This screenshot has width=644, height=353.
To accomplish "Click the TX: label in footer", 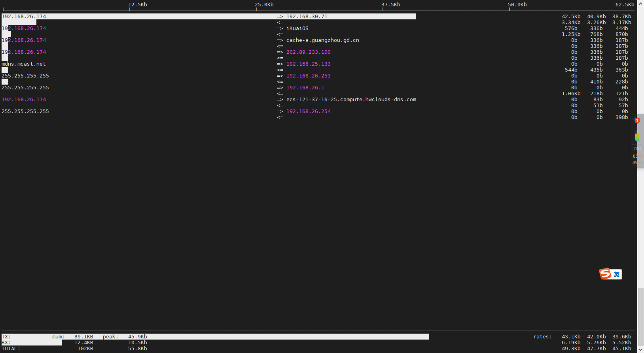I will pyautogui.click(x=6, y=336).
